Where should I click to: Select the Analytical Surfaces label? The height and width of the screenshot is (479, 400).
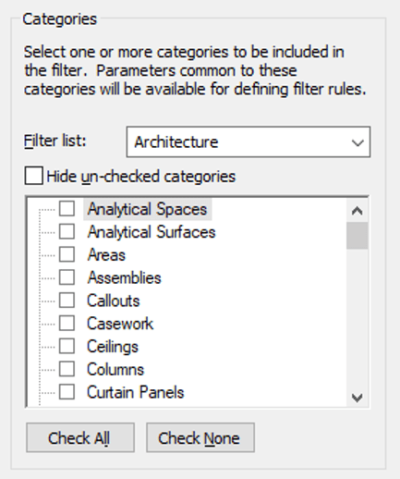[152, 232]
